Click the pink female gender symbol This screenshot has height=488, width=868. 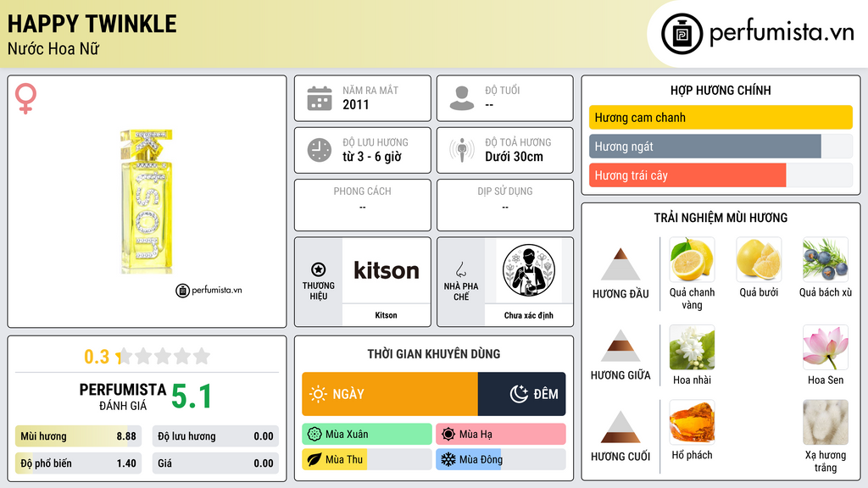point(25,98)
